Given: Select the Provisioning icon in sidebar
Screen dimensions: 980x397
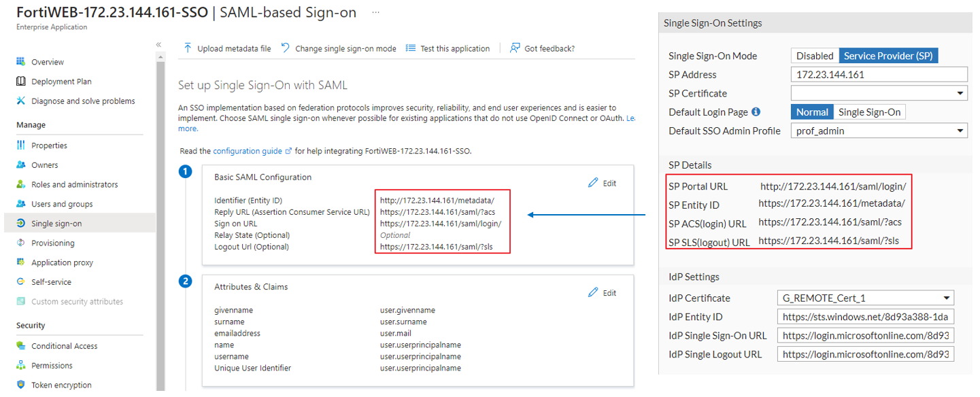Looking at the screenshot, I should (20, 241).
